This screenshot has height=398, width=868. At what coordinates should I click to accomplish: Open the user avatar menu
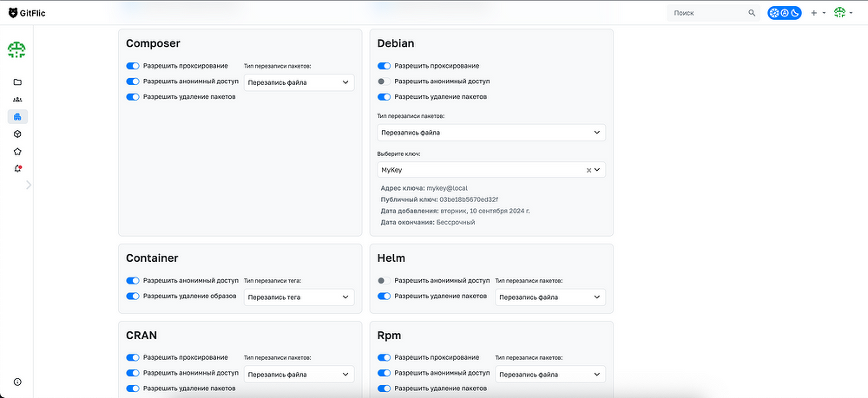click(844, 13)
